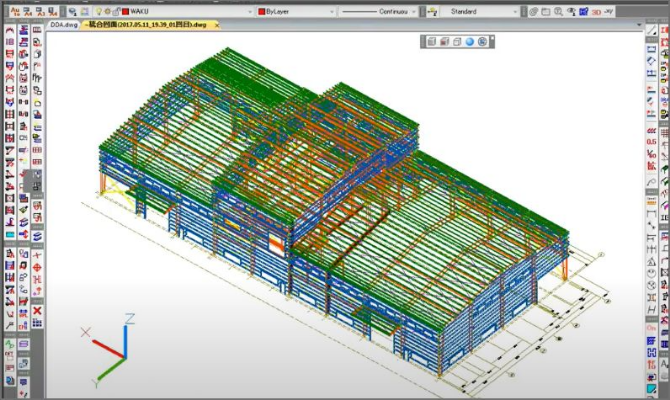670x400 pixels.
Task: Click the CH icon in left toolbar
Action: pos(24,138)
